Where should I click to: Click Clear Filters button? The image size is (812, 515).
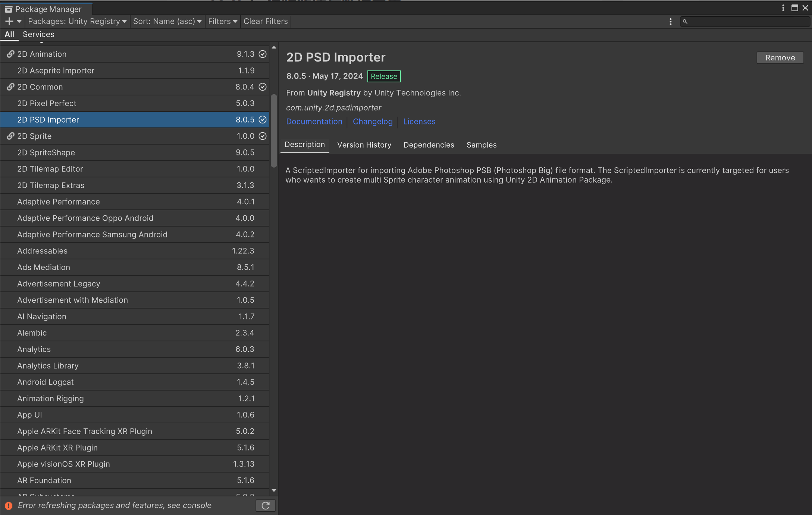tap(266, 22)
